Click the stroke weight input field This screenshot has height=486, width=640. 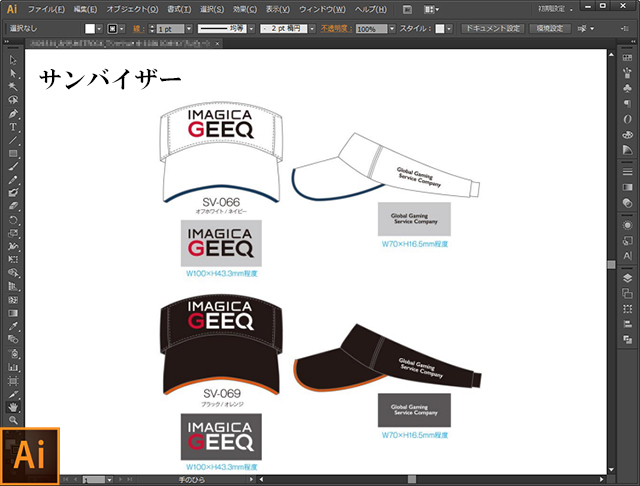point(170,29)
